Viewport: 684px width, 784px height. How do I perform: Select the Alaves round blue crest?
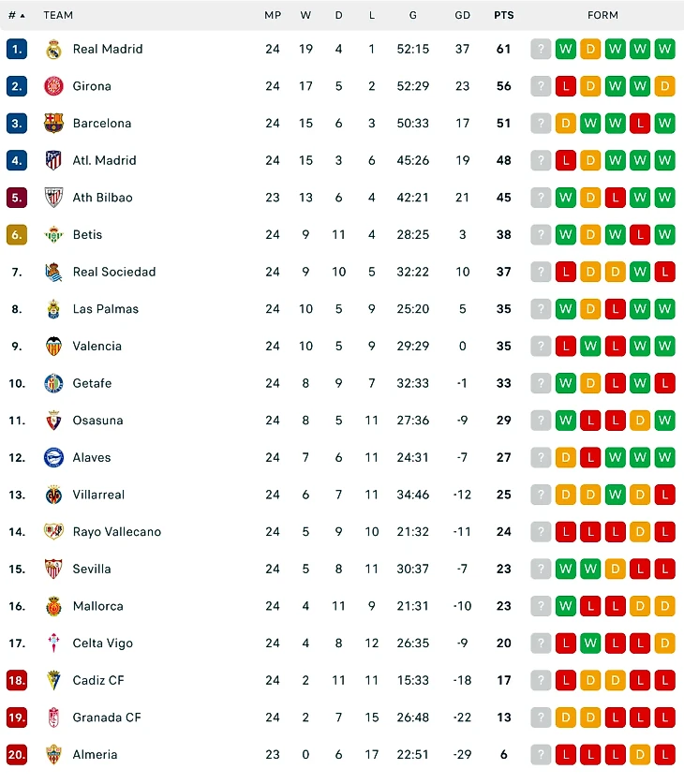[x=53, y=457]
